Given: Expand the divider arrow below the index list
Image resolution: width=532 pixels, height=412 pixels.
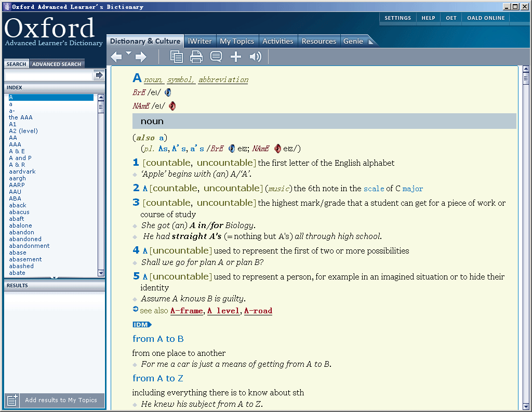Looking at the screenshot, I should tap(54, 278).
